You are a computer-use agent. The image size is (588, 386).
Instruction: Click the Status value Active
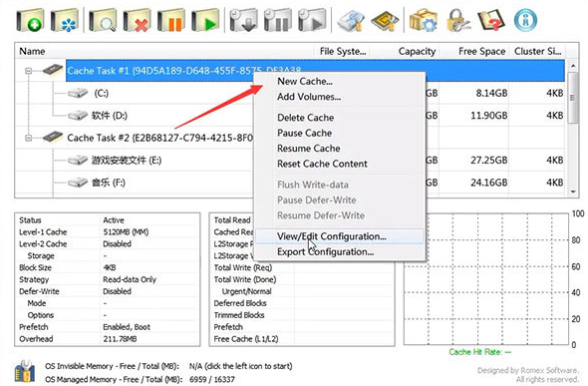click(x=114, y=220)
